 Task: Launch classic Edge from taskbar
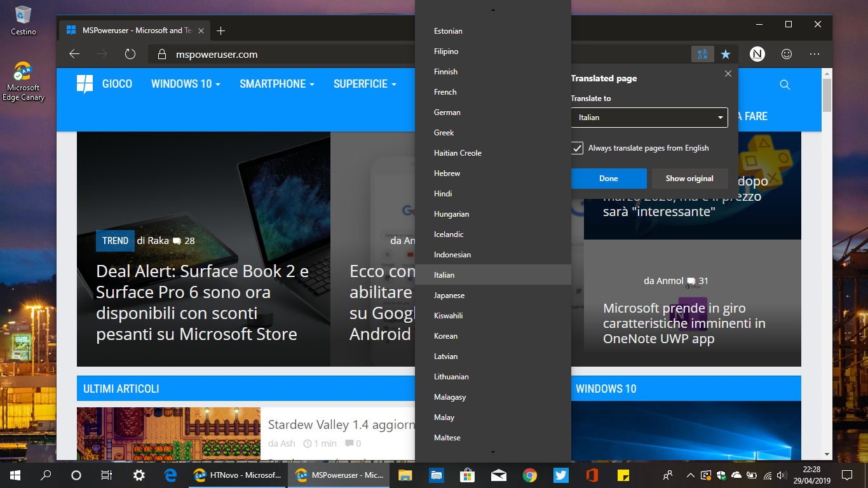pyautogui.click(x=170, y=475)
